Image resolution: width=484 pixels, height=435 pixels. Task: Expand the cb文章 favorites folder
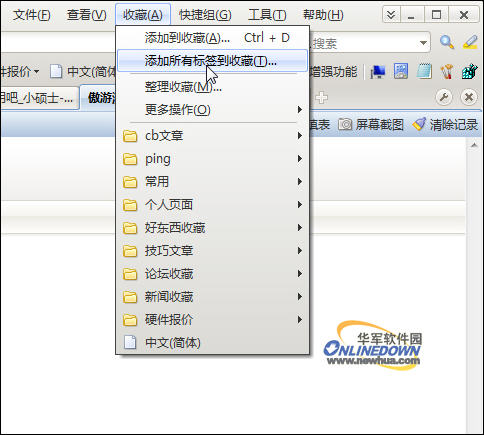click(212, 136)
